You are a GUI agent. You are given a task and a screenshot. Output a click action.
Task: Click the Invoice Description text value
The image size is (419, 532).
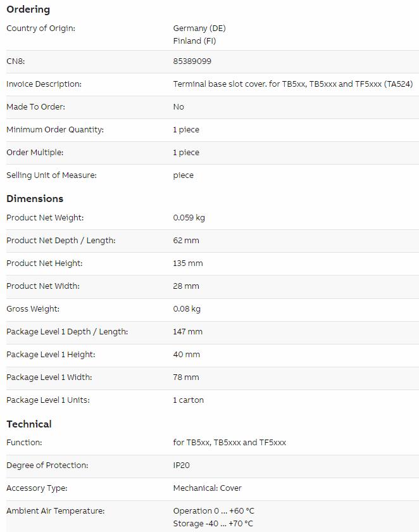pyautogui.click(x=293, y=84)
